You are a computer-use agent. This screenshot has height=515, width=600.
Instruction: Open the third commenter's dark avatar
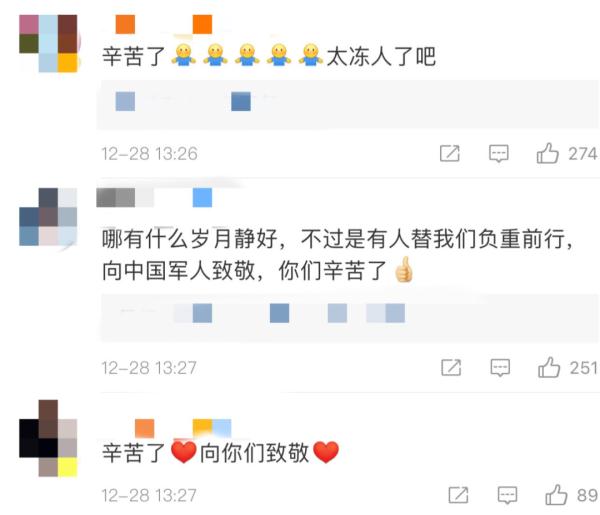(49, 438)
